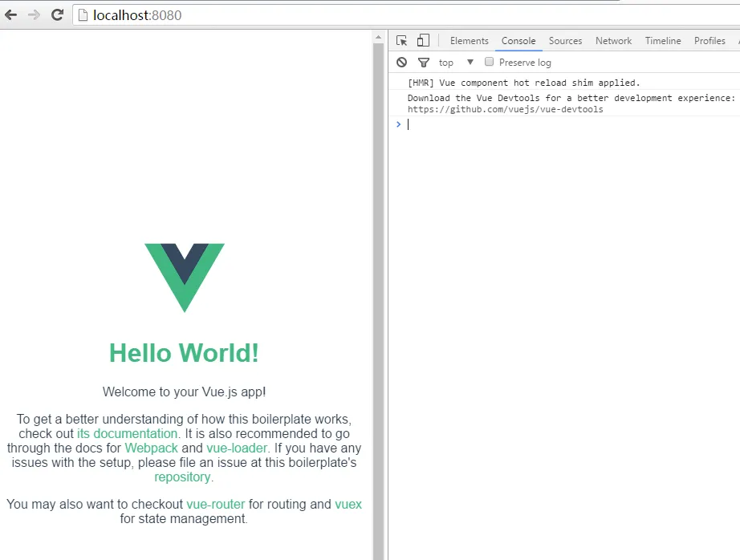Image resolution: width=740 pixels, height=560 pixels.
Task: Open the top execution context dropdown
Action: pos(456,63)
